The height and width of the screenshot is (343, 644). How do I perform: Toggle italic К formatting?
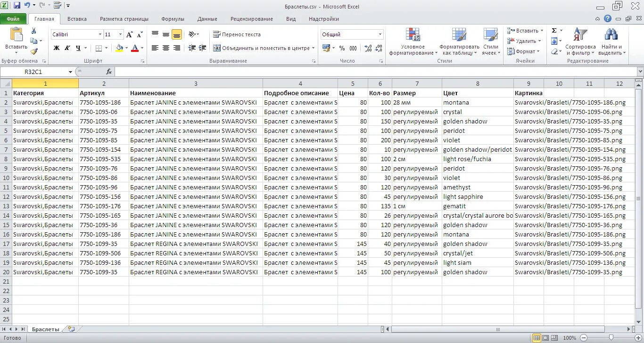(x=67, y=48)
